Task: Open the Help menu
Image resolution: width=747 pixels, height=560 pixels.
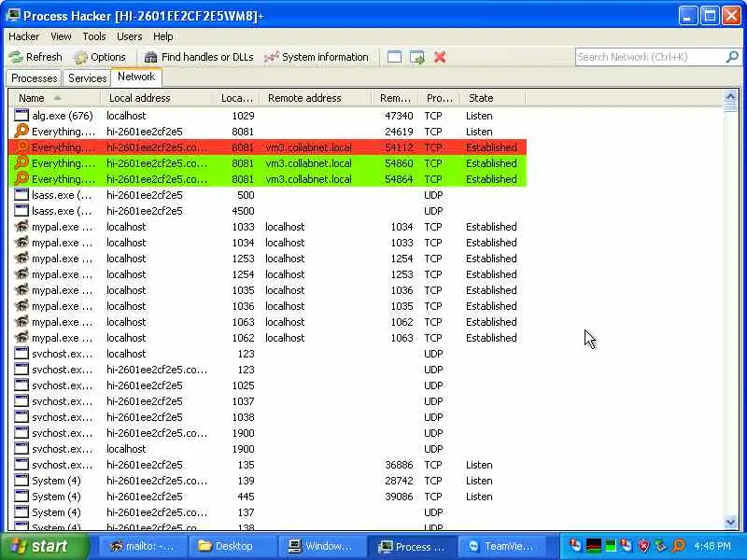Action: pos(162,36)
